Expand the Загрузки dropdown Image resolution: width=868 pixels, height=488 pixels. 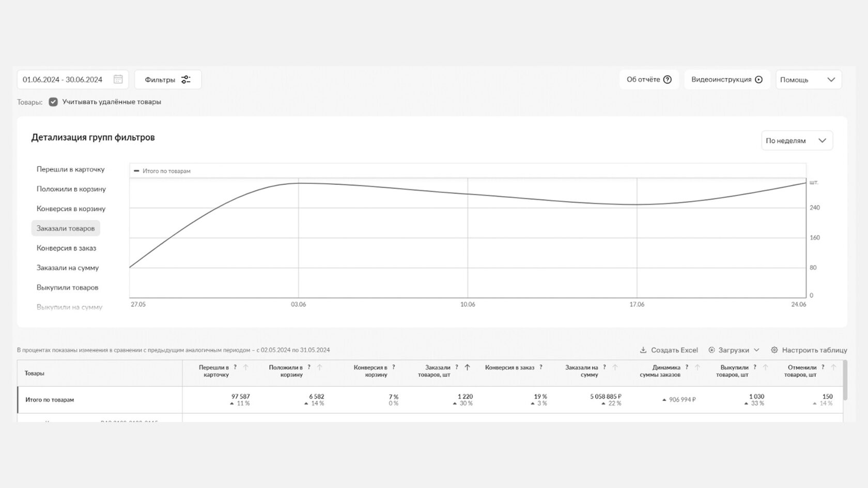tap(734, 350)
